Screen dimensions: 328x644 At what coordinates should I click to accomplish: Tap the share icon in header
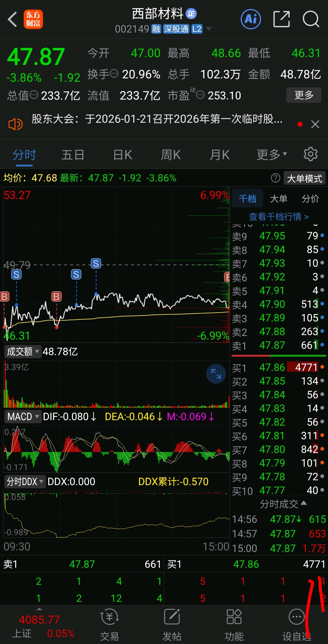click(x=282, y=19)
